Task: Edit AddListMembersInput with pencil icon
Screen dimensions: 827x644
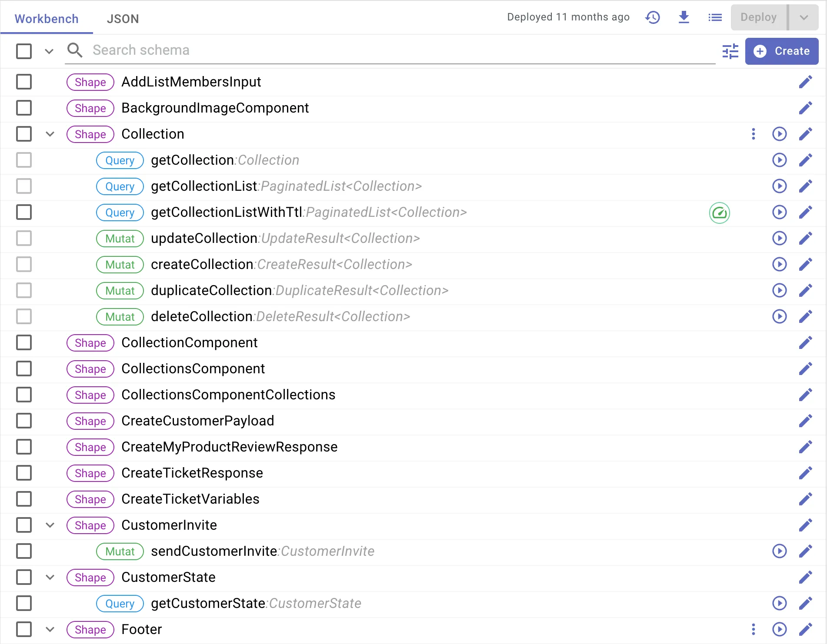Action: [806, 82]
